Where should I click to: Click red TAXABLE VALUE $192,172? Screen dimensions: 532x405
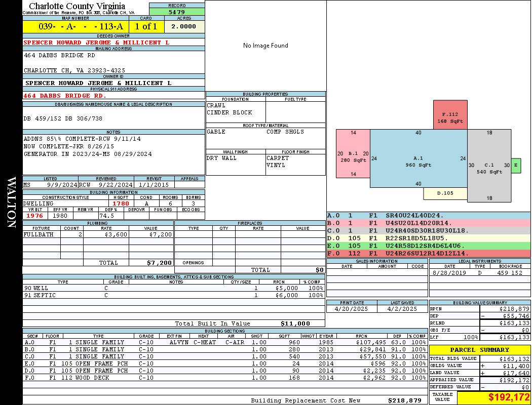point(509,397)
